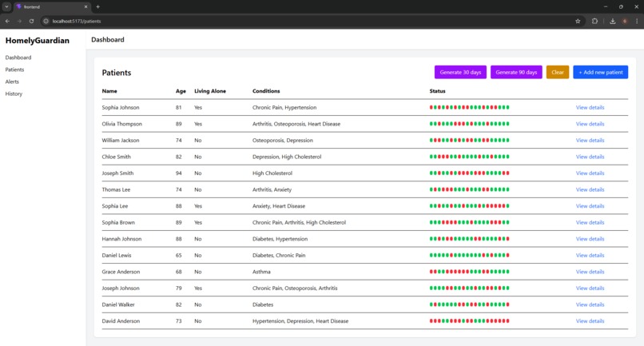View details for Daniel Lewis
644x346 pixels.
(x=590, y=255)
